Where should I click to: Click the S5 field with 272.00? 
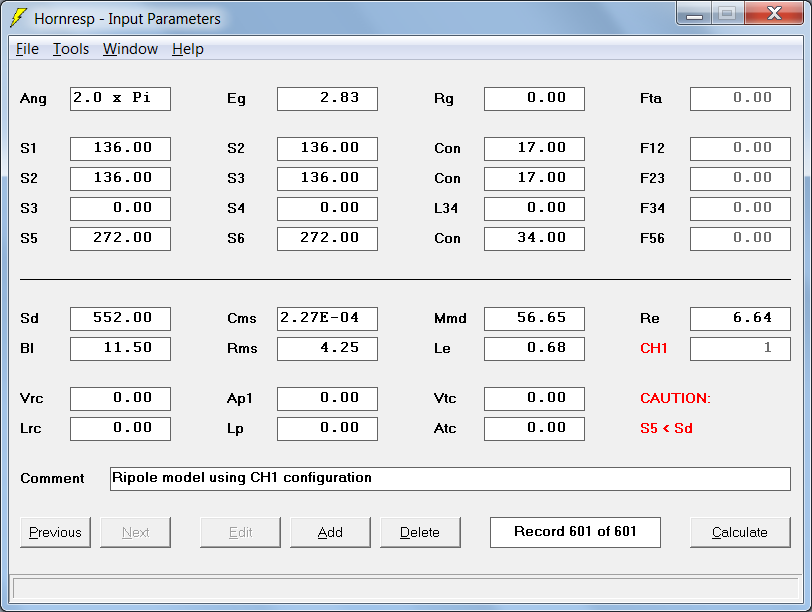click(x=120, y=239)
